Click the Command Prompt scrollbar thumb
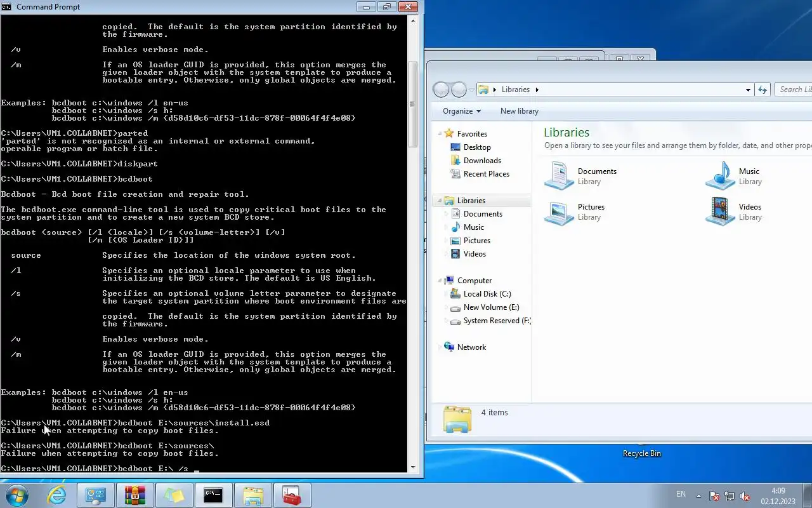812x508 pixels. 413,104
